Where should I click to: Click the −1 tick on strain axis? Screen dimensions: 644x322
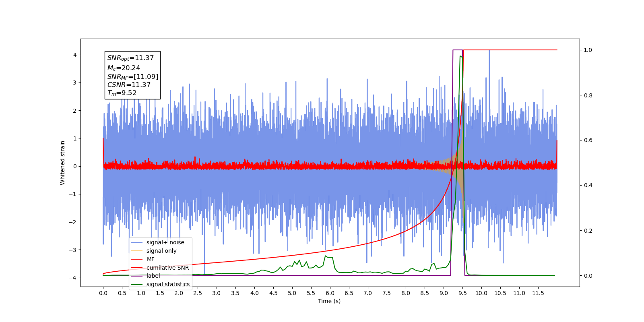click(72, 194)
